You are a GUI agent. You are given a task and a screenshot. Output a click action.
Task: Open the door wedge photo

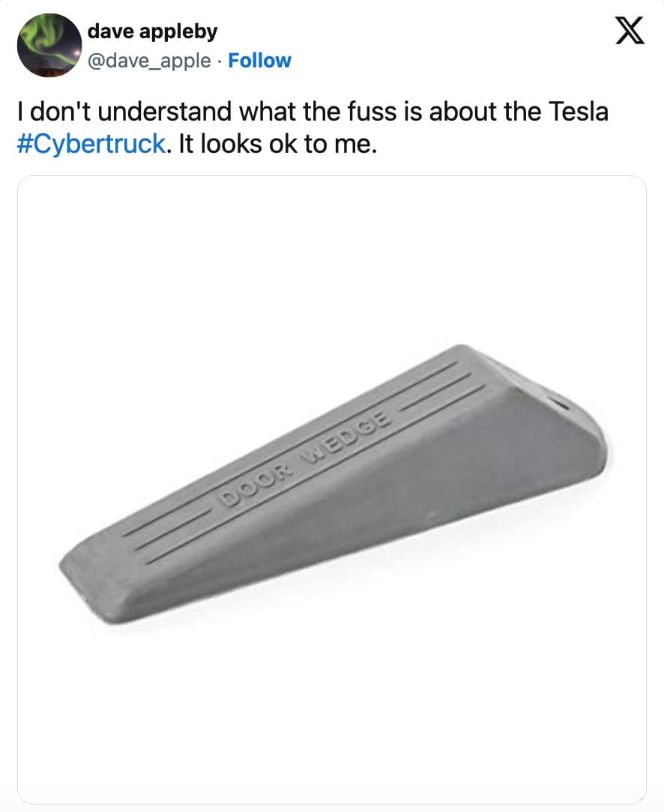[x=331, y=490]
